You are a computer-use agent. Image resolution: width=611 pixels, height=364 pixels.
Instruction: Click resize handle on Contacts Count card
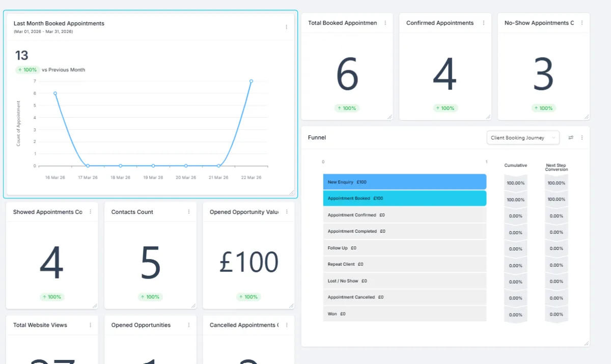(x=193, y=305)
